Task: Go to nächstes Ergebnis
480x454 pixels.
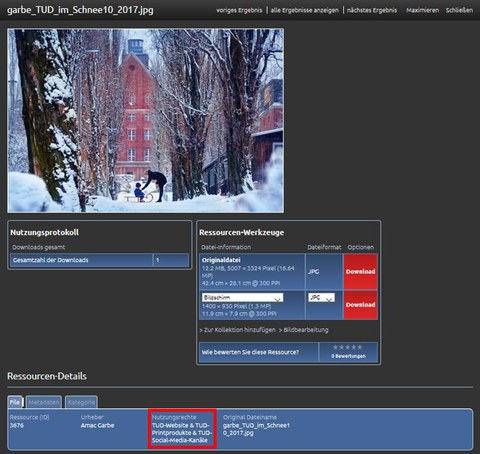Action: 372,10
